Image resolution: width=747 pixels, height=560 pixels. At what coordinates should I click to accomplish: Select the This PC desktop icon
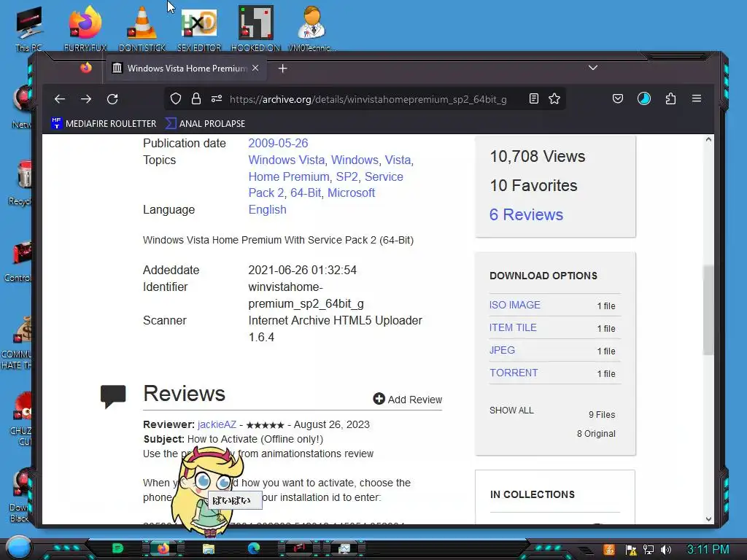28,28
